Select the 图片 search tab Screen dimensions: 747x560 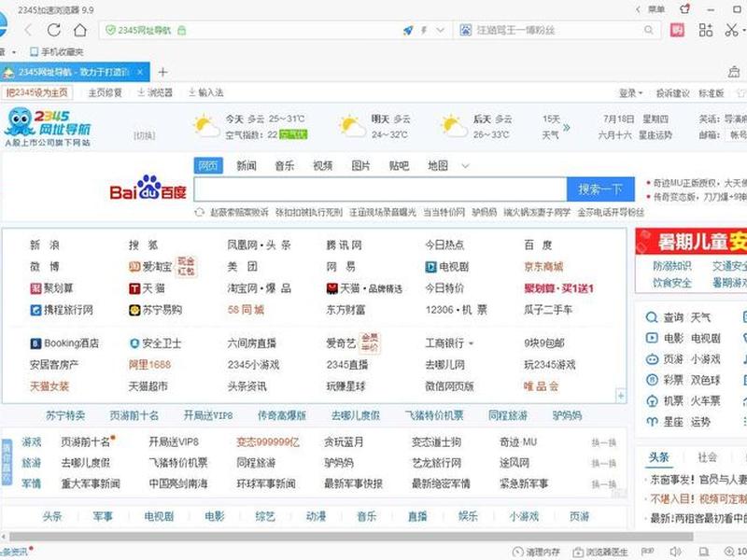tap(360, 166)
